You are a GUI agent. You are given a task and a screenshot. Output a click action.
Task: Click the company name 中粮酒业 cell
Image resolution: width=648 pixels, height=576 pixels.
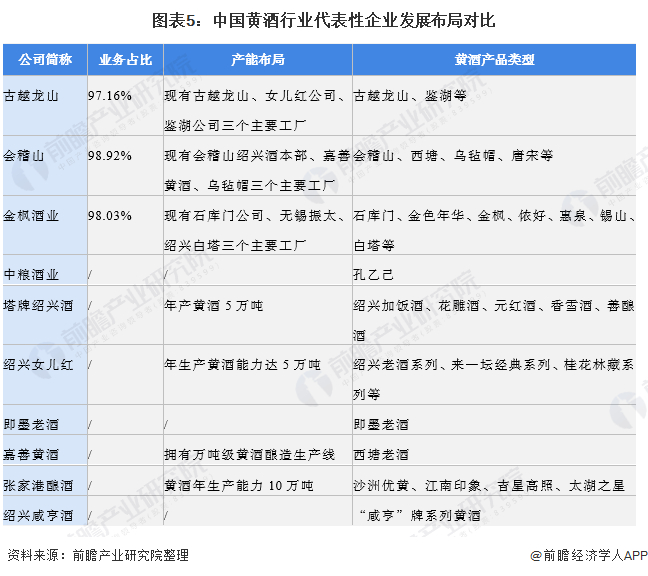pyautogui.click(x=45, y=270)
